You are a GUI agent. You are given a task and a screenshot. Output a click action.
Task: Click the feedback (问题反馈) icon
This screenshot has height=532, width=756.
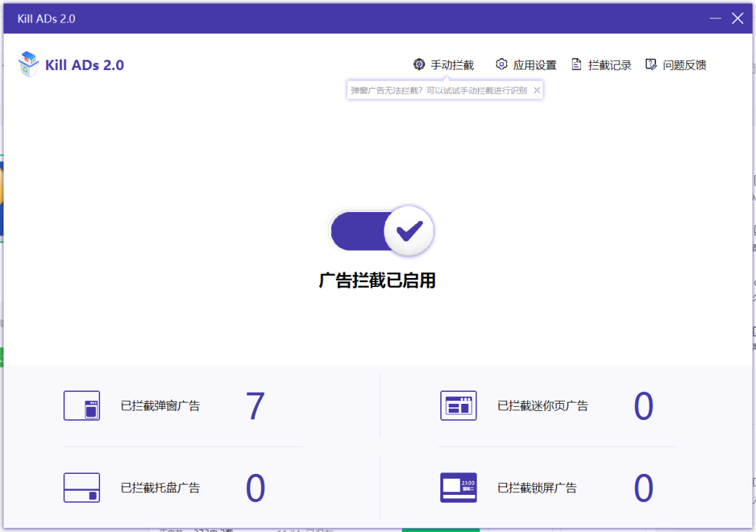(652, 64)
